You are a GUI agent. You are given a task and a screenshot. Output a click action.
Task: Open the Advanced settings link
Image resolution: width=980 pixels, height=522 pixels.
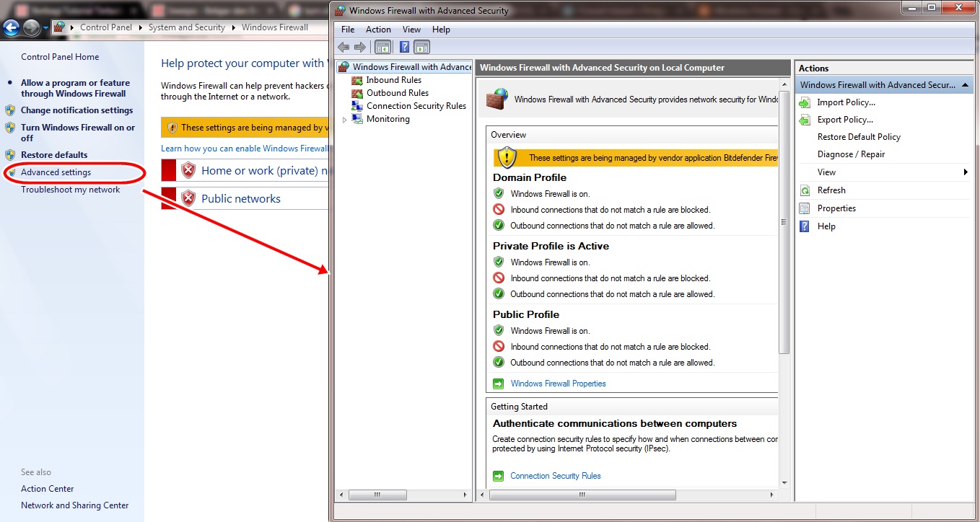coord(56,172)
